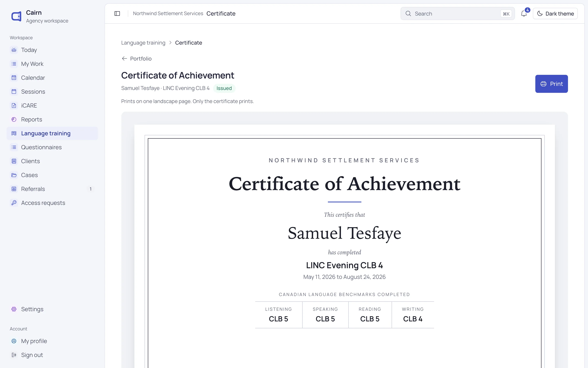Click the Referrals inbox icon
588x368 pixels.
[14, 189]
